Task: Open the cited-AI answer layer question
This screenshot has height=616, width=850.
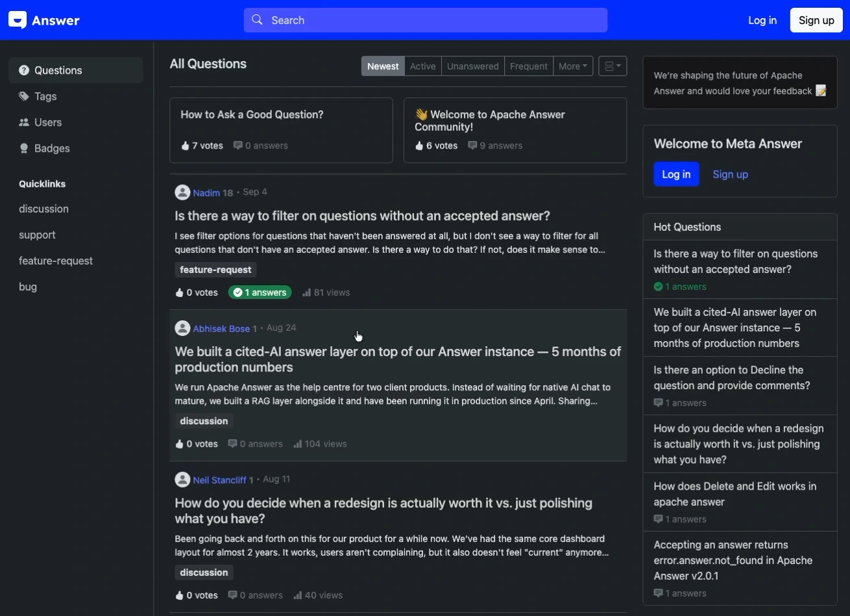Action: tap(398, 359)
